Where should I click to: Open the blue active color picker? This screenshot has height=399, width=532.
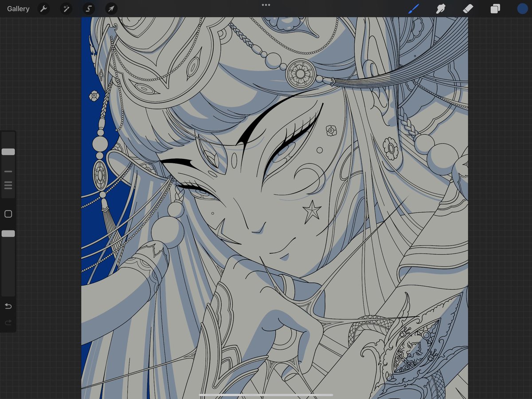pos(522,9)
